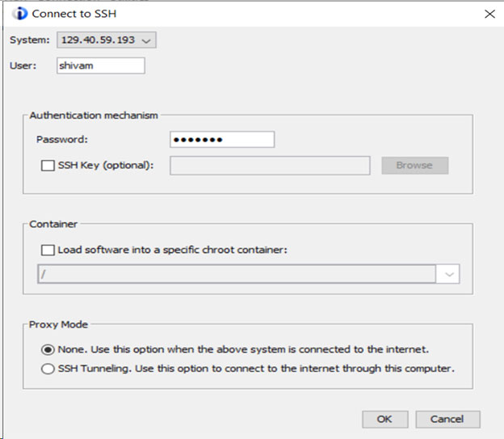Click the chevron on the container combo box
Screen dimensions: 504x439
tap(449, 274)
